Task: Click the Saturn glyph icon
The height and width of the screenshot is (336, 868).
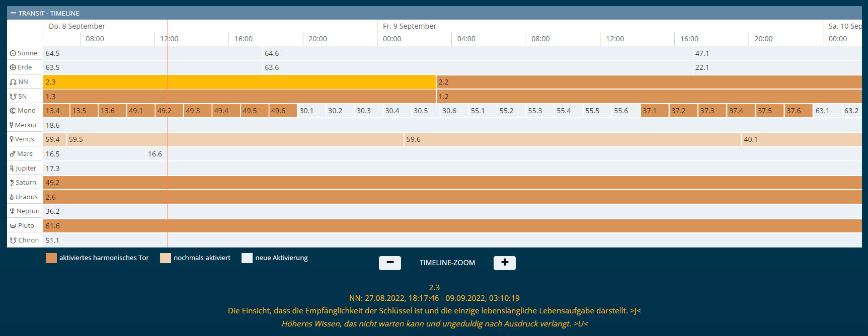Action: pyautogui.click(x=12, y=183)
